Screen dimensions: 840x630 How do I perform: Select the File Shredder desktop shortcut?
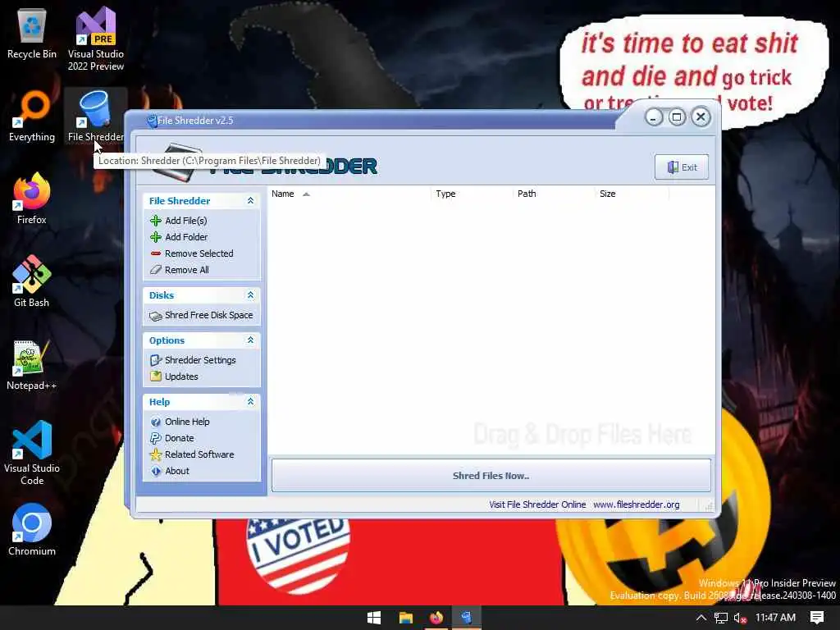point(96,116)
